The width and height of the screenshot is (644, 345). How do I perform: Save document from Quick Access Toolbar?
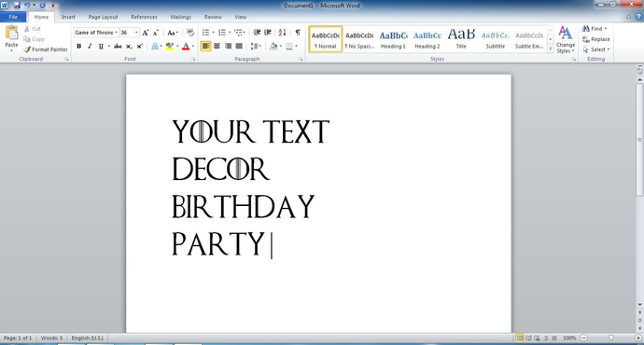(x=17, y=6)
